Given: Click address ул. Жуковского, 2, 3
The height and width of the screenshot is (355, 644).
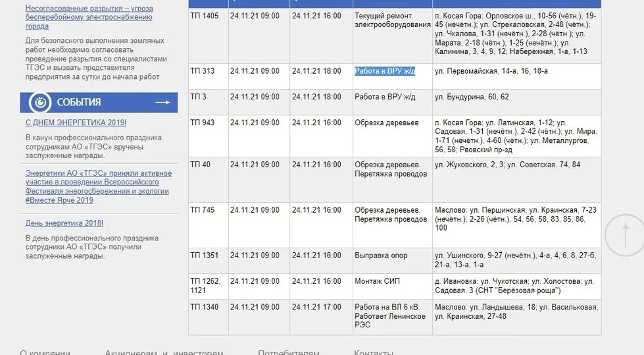Looking at the screenshot, I should click(469, 165).
